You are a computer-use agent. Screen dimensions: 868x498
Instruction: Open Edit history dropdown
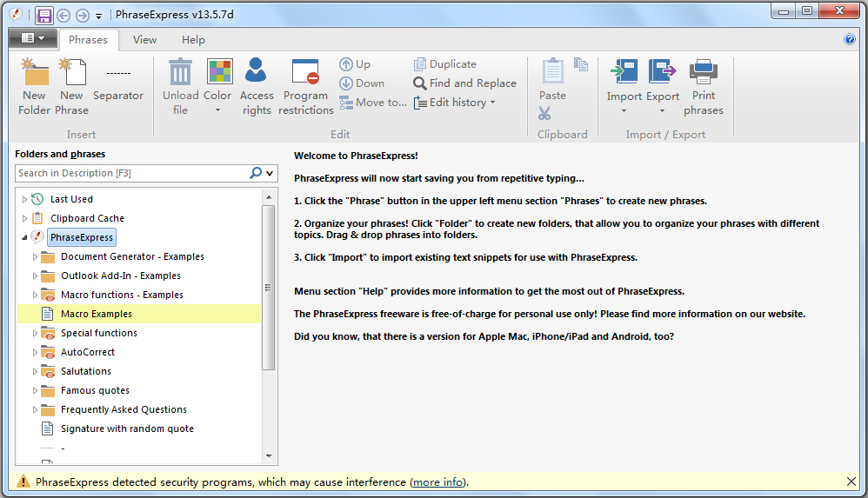pyautogui.click(x=455, y=103)
